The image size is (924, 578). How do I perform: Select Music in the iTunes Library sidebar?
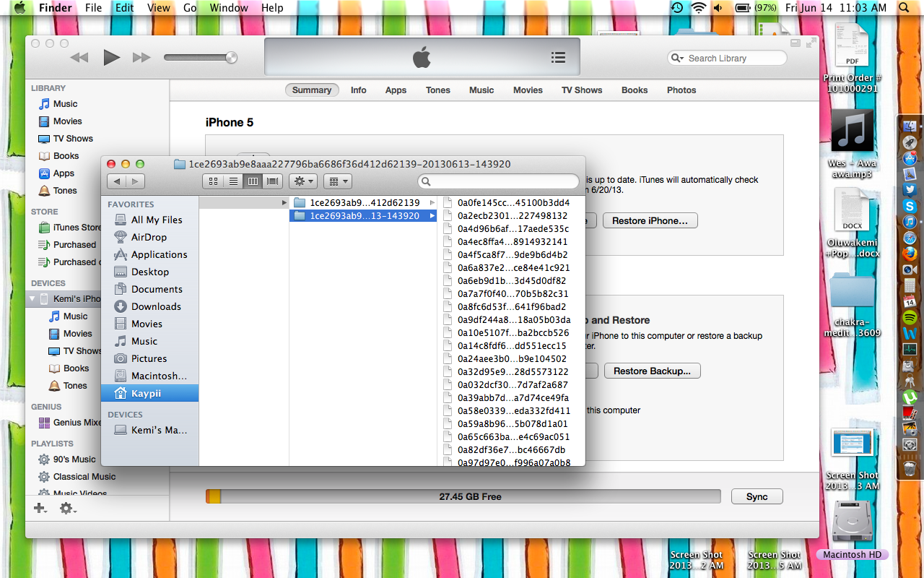pos(65,104)
